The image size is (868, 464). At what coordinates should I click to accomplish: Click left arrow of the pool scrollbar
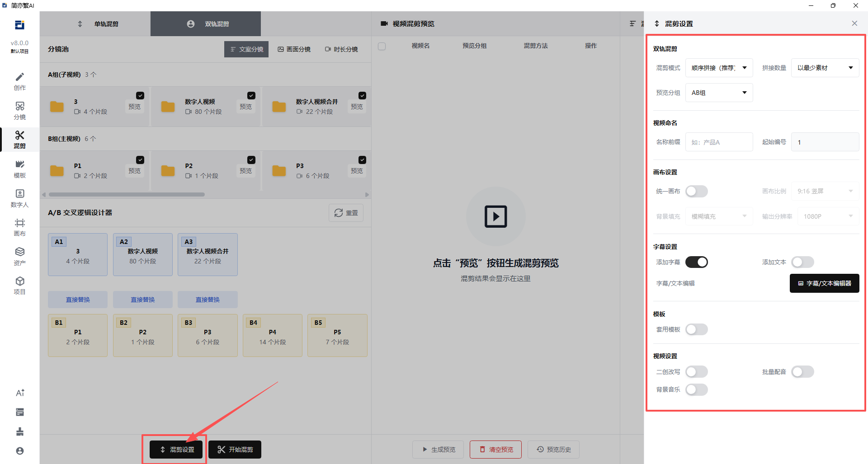(x=44, y=195)
